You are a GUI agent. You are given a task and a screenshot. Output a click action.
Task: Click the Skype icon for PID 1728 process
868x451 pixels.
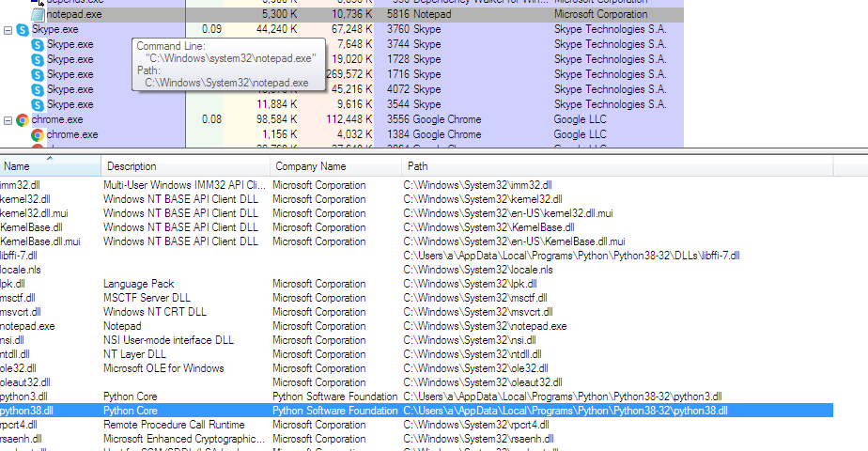coord(38,60)
